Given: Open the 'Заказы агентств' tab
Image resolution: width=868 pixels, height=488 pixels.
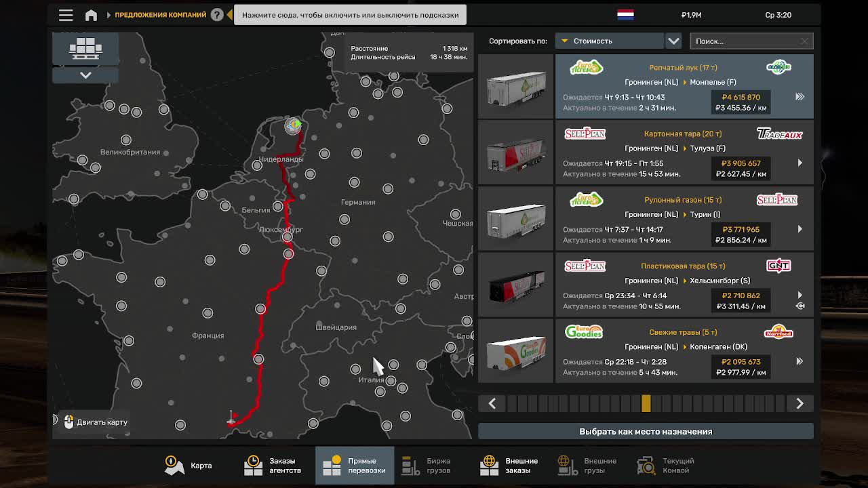Looking at the screenshot, I should click(273, 466).
